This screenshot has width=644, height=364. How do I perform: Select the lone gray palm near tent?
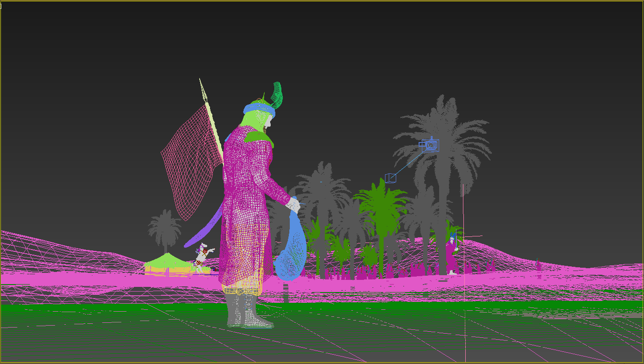point(165,229)
